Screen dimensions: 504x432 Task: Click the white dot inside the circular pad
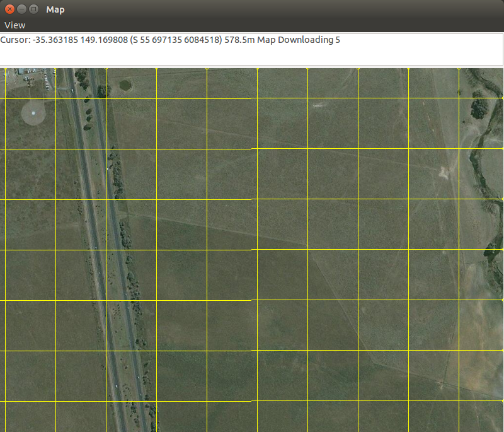(x=33, y=113)
